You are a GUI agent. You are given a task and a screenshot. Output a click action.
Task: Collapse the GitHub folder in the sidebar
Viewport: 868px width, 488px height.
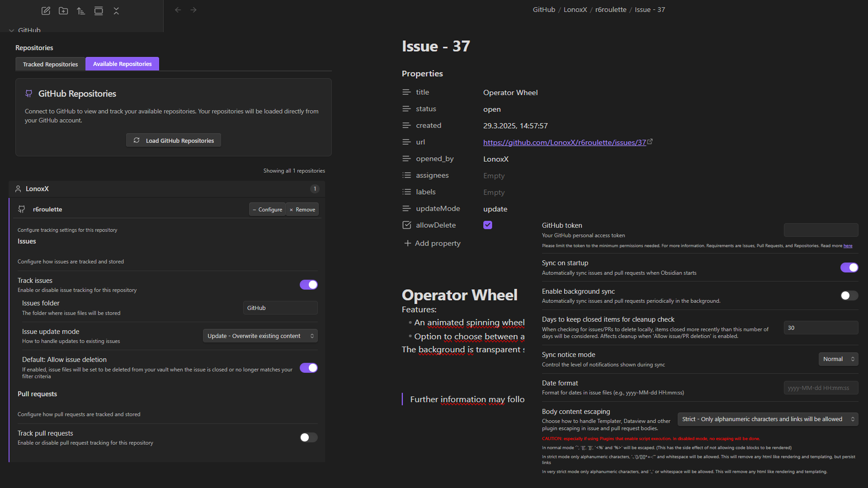coord(11,30)
